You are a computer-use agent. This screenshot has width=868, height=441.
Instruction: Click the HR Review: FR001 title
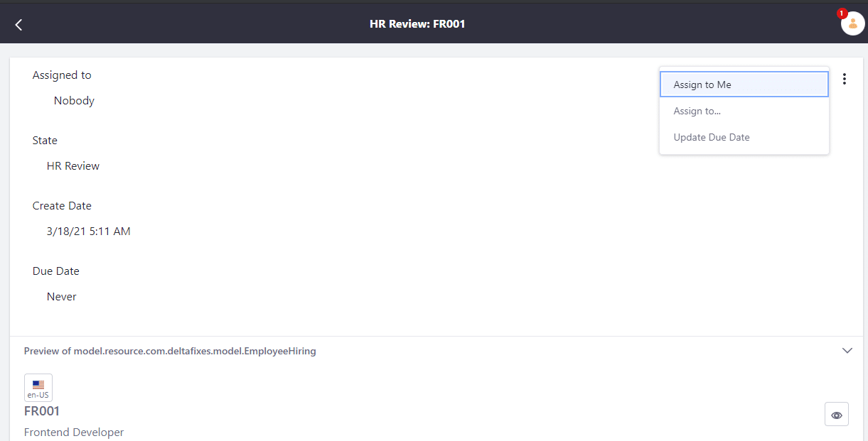click(417, 23)
